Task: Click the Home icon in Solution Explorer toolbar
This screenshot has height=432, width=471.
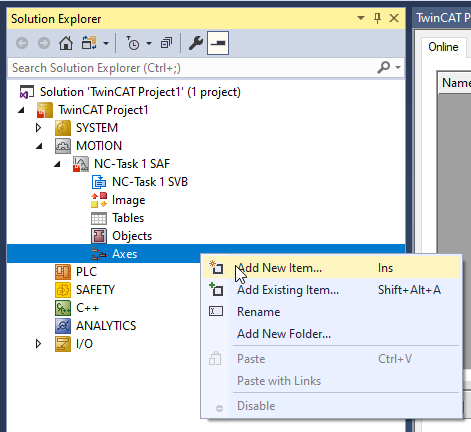Action: click(x=66, y=43)
